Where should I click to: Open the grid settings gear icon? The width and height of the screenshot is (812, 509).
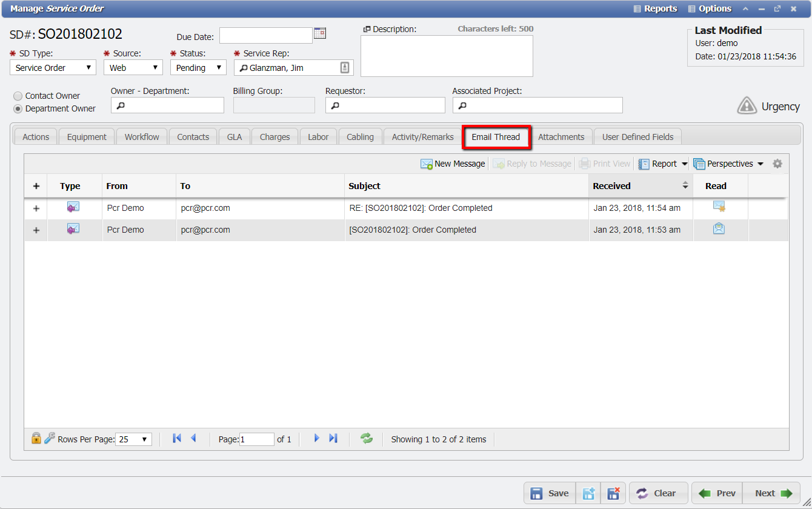click(777, 163)
